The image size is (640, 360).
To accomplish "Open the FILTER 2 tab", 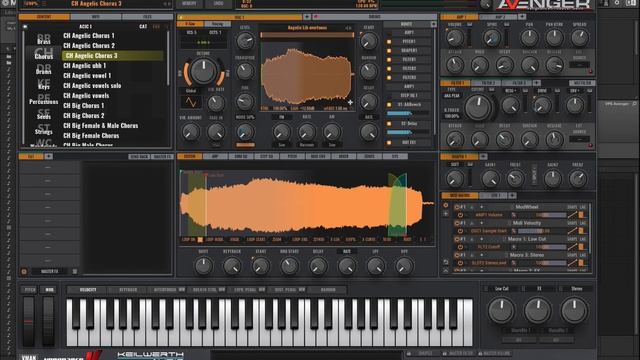I will click(487, 83).
